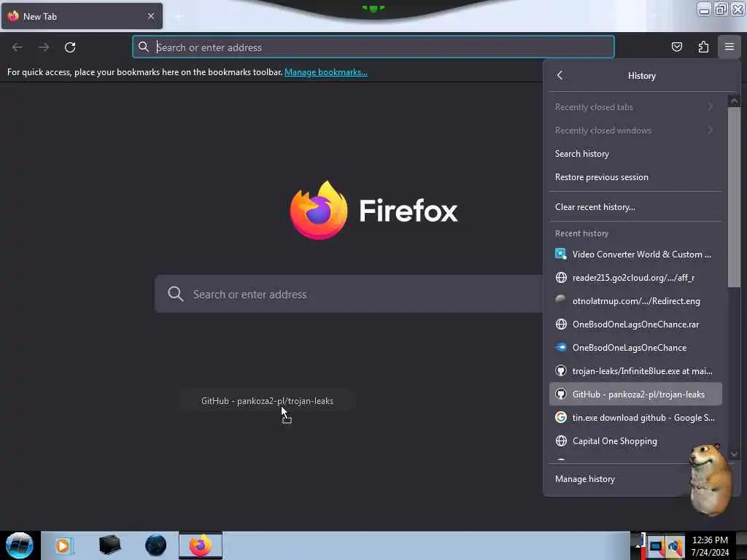
Task: Click the blue icon beside the OneBsodOneLagsOneChance entry
Action: click(x=561, y=347)
